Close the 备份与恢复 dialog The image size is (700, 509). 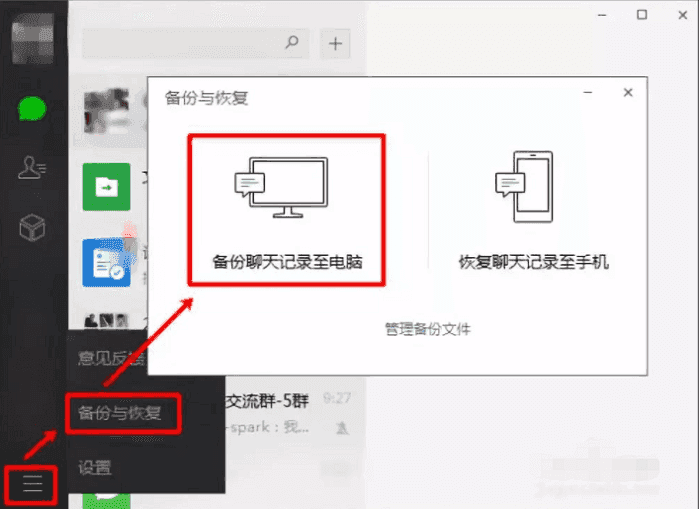tap(628, 92)
